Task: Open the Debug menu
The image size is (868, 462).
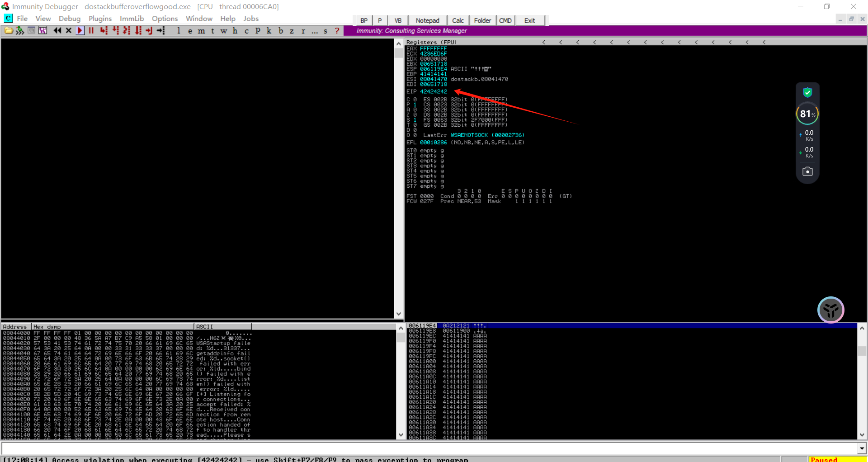Action: (x=70, y=19)
